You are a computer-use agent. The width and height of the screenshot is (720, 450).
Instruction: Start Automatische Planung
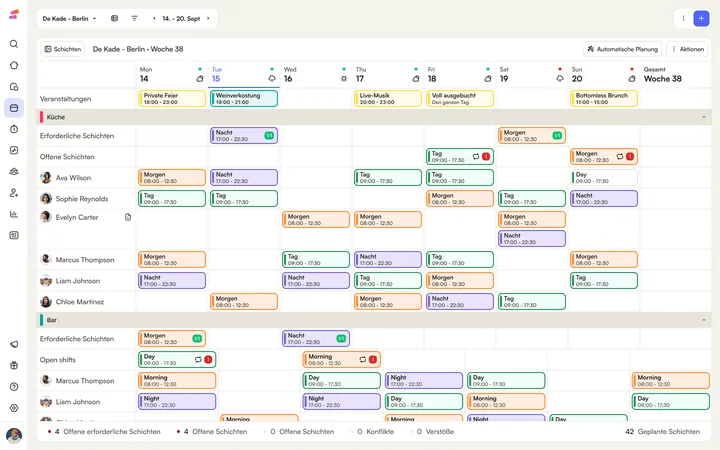[623, 49]
